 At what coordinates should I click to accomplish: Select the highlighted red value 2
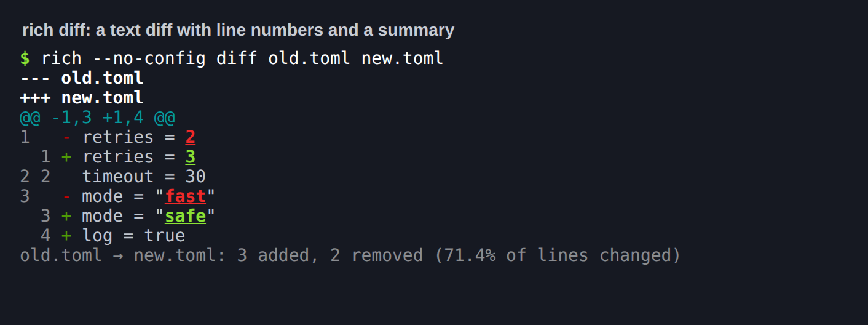click(x=191, y=137)
